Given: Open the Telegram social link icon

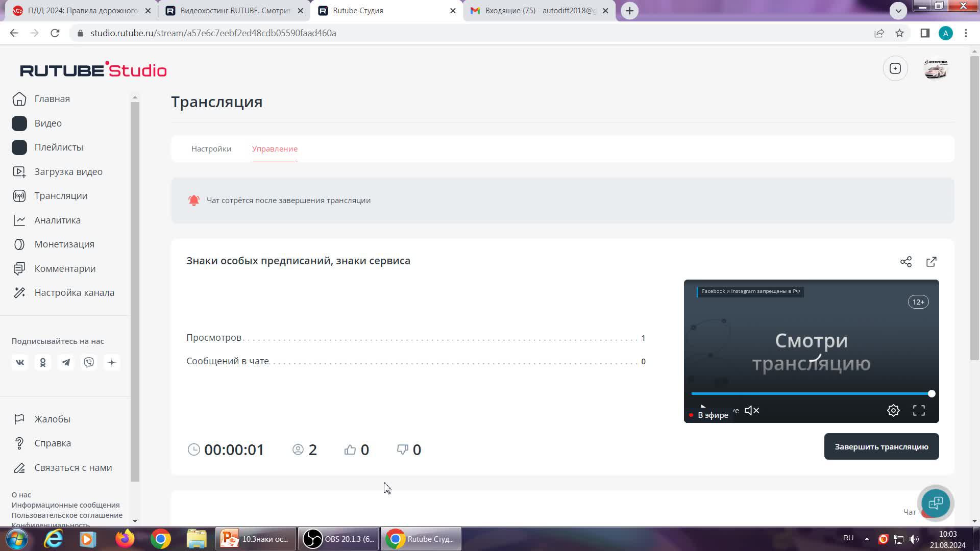Looking at the screenshot, I should 66,362.
